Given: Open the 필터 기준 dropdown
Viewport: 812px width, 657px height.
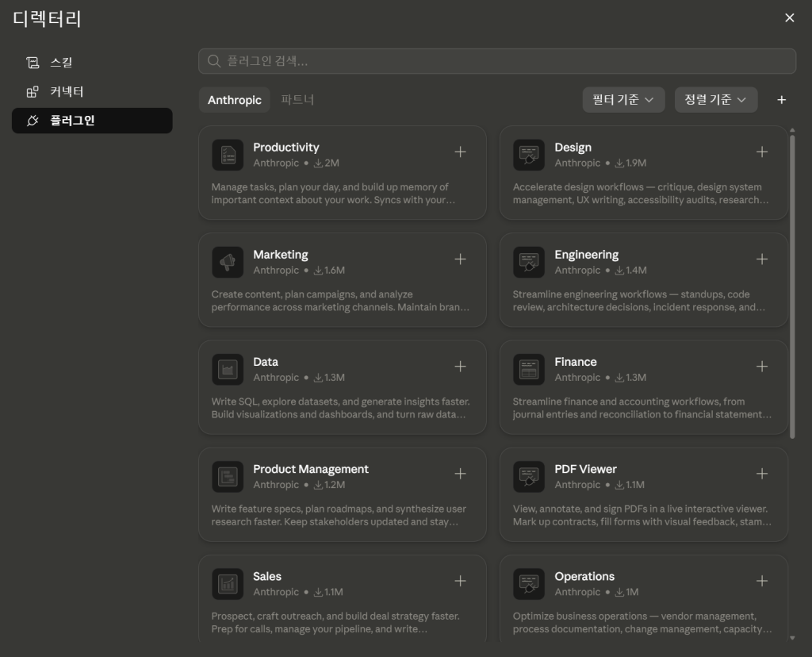Looking at the screenshot, I should (623, 99).
